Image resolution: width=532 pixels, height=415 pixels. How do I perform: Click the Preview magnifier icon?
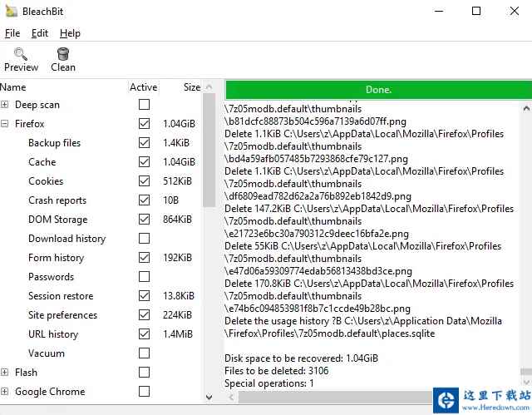click(21, 54)
